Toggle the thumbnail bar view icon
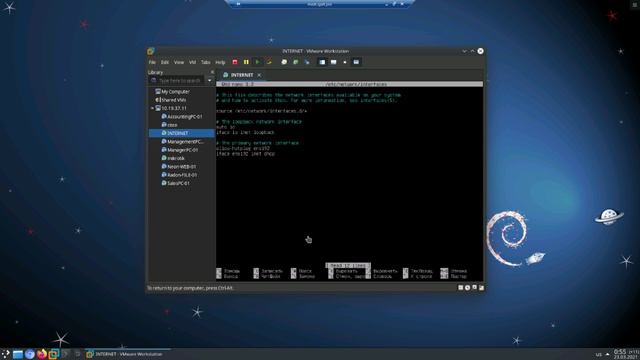This screenshot has height=360, width=640. point(333,62)
